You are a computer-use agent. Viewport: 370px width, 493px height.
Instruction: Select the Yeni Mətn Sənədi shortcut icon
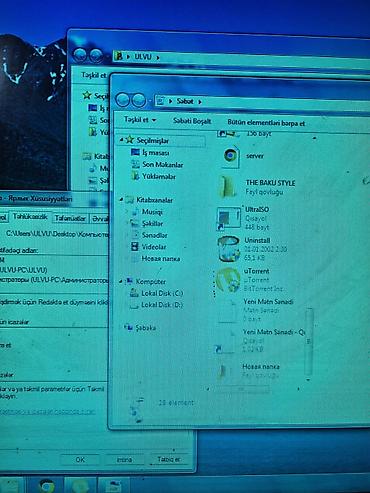[x=225, y=342]
